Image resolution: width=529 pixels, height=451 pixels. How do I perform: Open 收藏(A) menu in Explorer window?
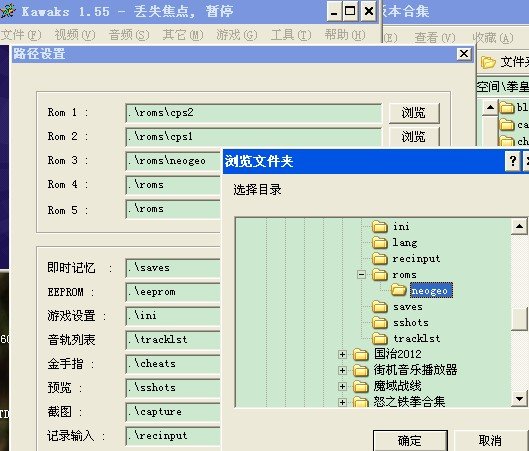pyautogui.click(x=493, y=37)
